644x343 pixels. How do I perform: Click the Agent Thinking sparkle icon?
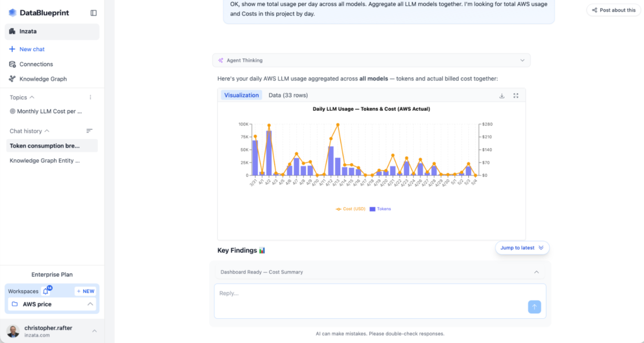[x=221, y=60]
